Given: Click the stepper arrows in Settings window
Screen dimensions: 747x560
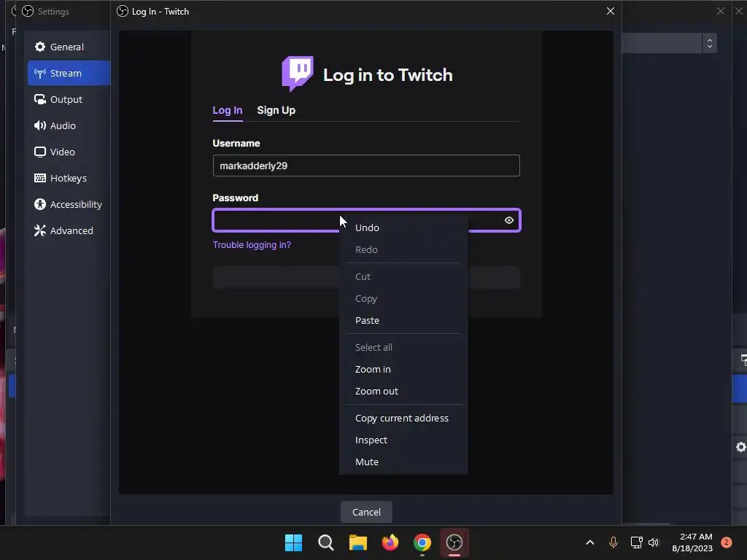Looking at the screenshot, I should tap(709, 43).
